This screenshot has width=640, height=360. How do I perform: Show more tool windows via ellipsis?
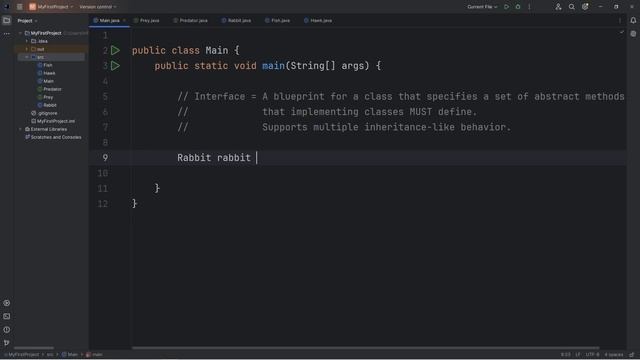click(7, 34)
